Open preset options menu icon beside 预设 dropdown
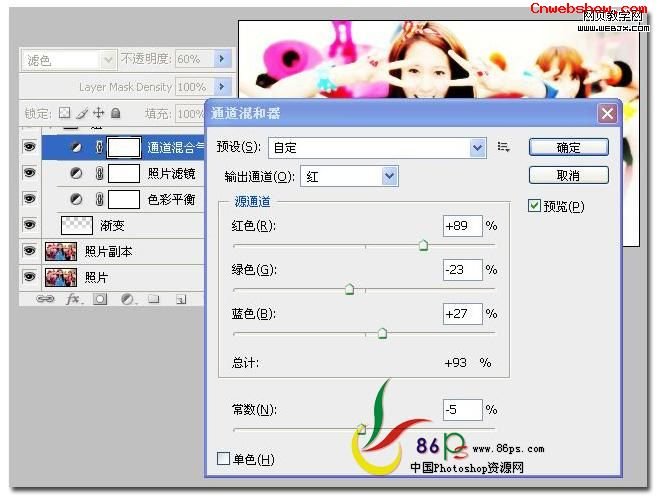660x500 pixels. 503,148
